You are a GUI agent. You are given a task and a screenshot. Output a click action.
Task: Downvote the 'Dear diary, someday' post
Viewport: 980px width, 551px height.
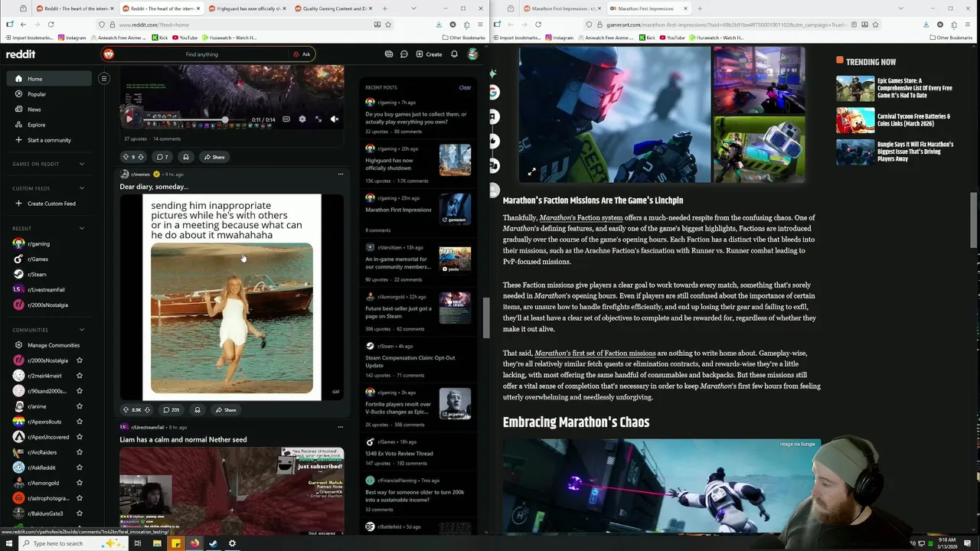[x=147, y=410]
